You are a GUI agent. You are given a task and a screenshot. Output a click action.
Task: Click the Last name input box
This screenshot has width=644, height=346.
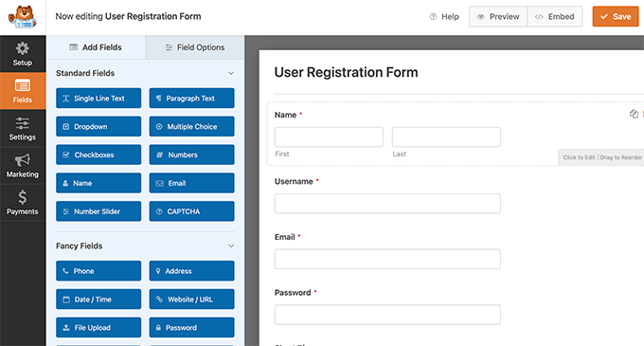click(x=446, y=137)
